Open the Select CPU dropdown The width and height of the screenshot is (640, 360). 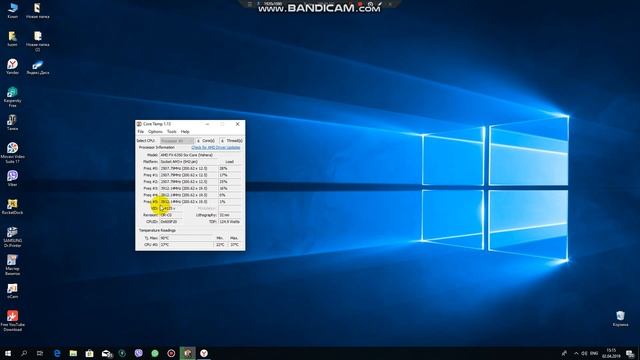click(177, 140)
